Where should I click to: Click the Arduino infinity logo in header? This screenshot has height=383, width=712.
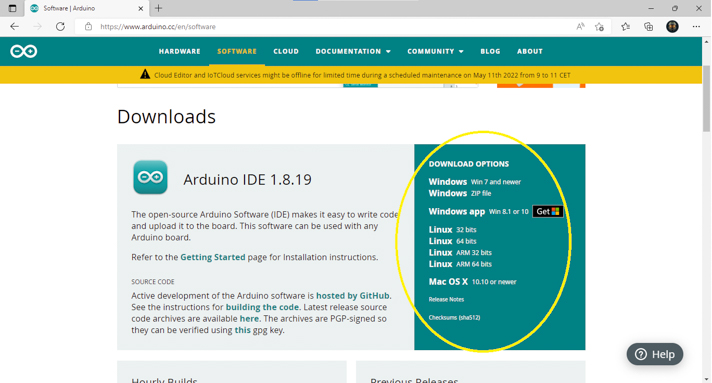(x=24, y=51)
